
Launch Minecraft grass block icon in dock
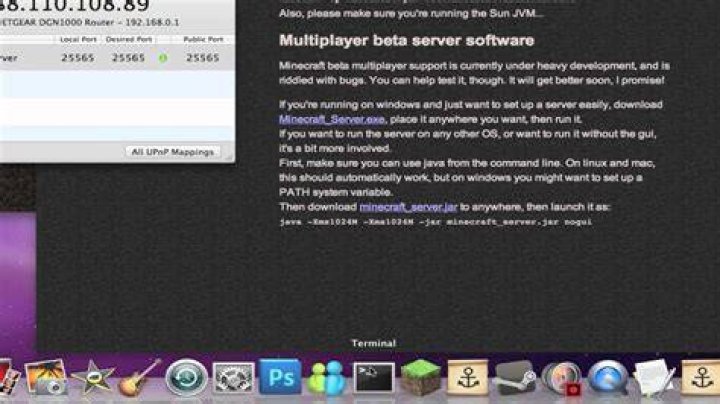(x=421, y=377)
